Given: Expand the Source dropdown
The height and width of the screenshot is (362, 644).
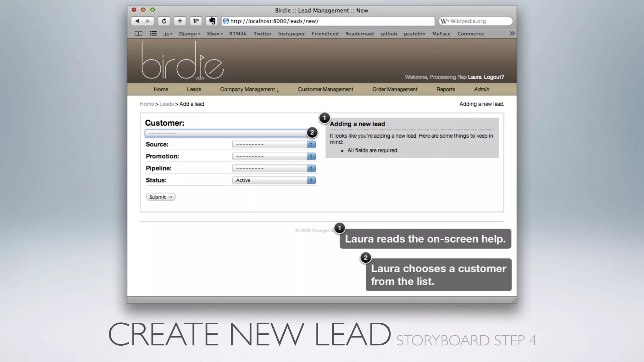Looking at the screenshot, I should coord(274,145).
